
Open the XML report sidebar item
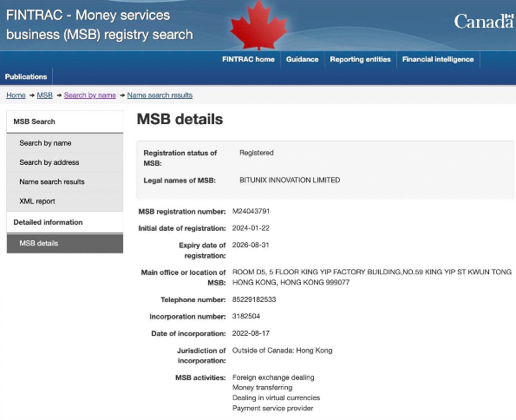pos(65,201)
